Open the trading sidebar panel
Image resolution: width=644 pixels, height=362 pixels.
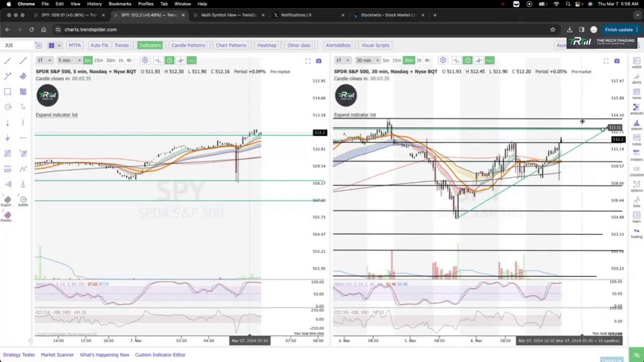click(636, 233)
